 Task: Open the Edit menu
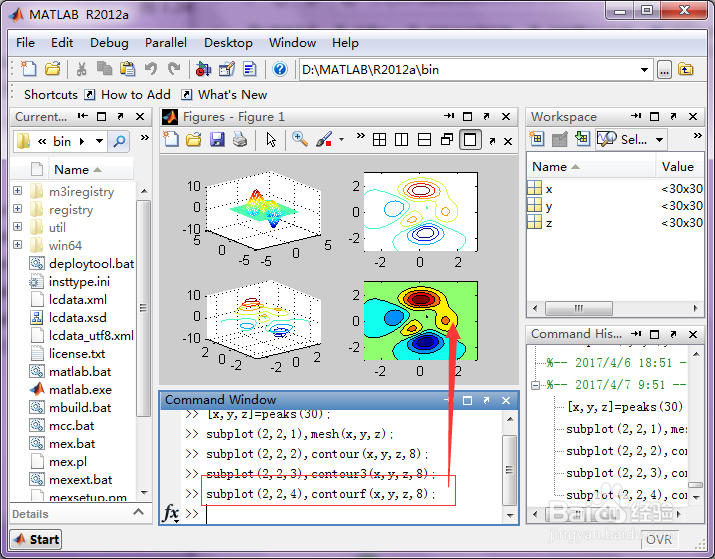[x=62, y=43]
